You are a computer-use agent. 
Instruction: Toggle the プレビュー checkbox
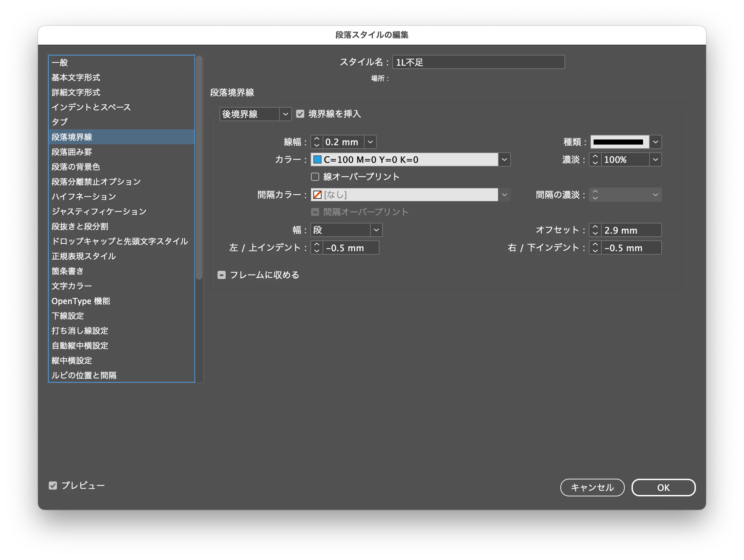tap(53, 486)
